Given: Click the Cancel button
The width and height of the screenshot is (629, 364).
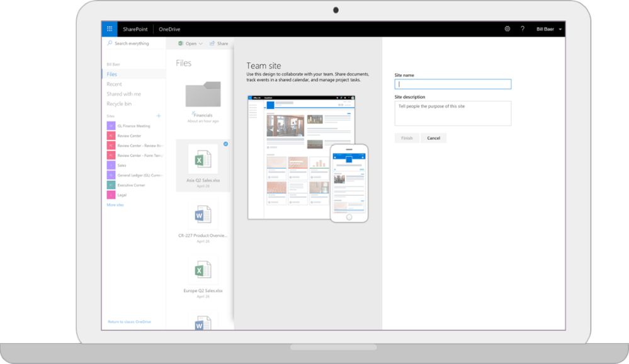Looking at the screenshot, I should pos(434,138).
